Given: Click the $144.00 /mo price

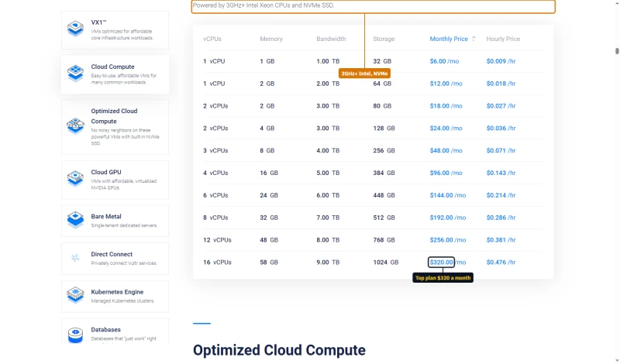Looking at the screenshot, I should 448,195.
